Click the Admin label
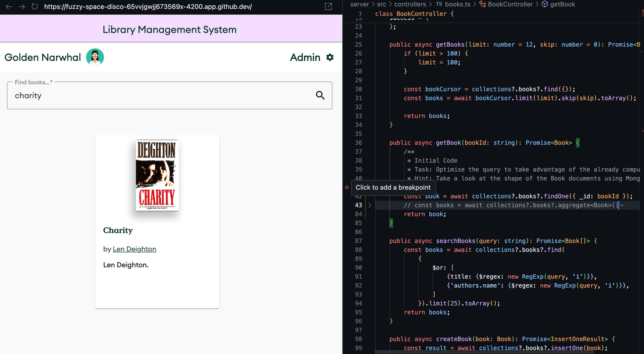 [x=305, y=57]
